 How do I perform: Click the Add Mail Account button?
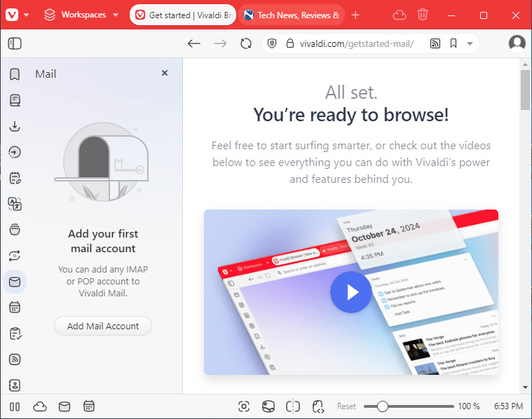click(103, 326)
